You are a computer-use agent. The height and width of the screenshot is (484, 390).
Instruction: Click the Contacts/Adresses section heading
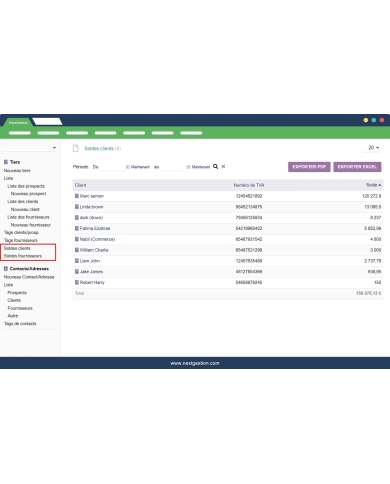click(29, 269)
